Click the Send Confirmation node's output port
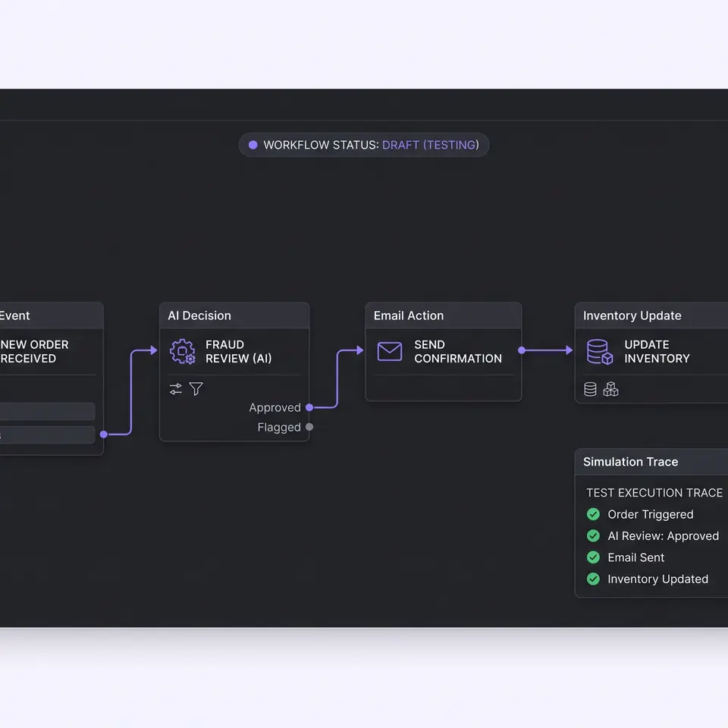The height and width of the screenshot is (728, 728). (522, 350)
